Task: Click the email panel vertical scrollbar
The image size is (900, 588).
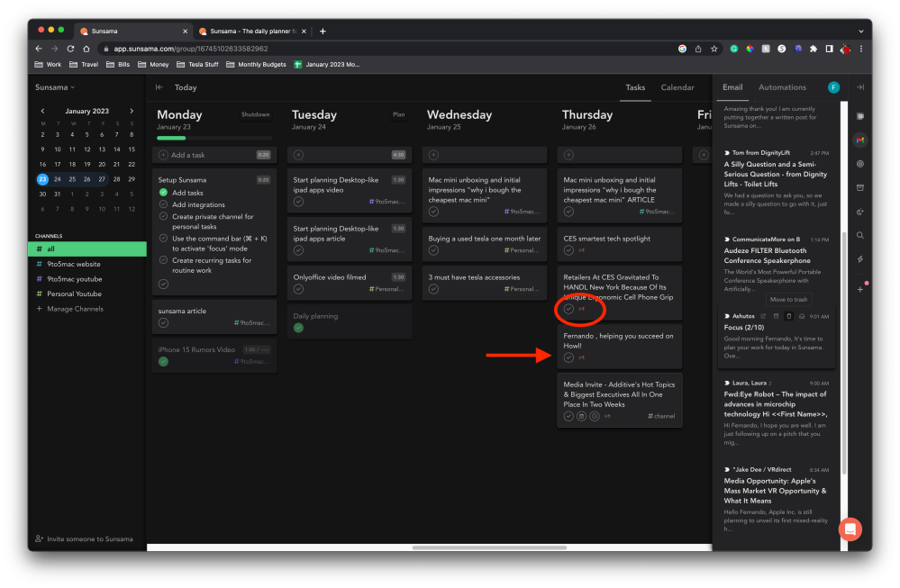Action: tap(844, 353)
